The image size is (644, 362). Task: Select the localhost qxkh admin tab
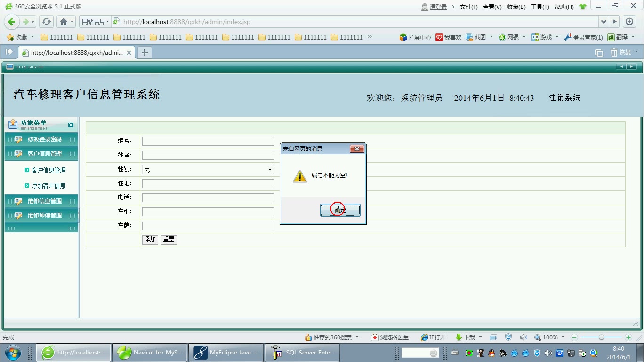77,52
